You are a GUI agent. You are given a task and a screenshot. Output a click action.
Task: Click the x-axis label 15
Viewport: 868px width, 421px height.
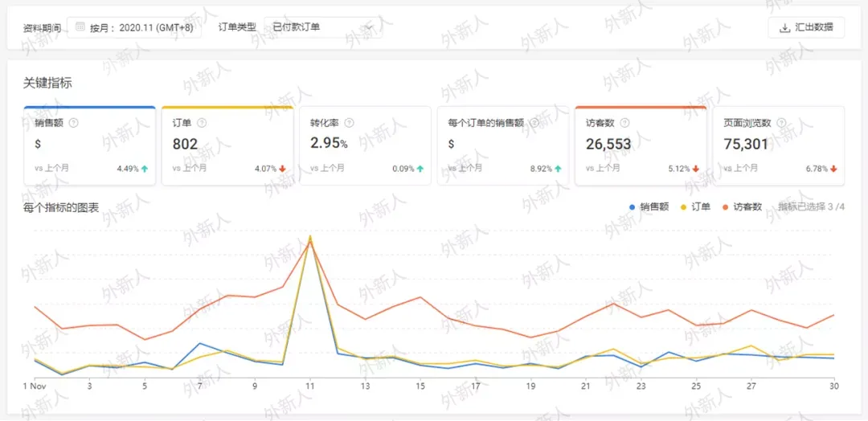pos(420,386)
